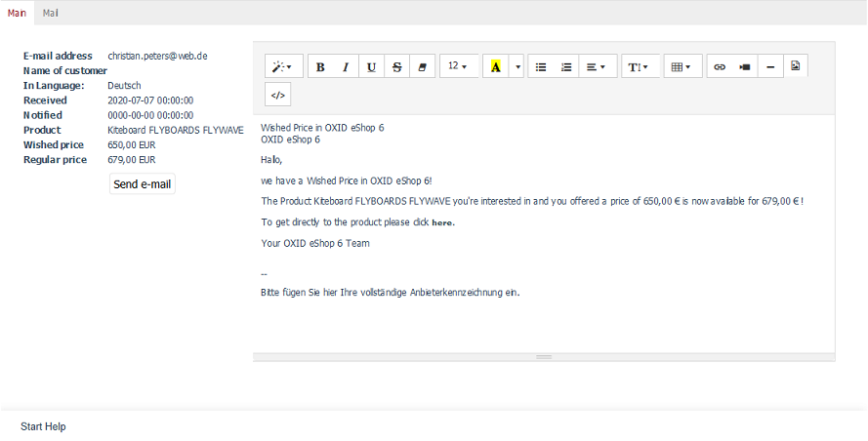This screenshot has width=868, height=441.
Task: Insert a hyperlink with link icon
Action: 720,66
